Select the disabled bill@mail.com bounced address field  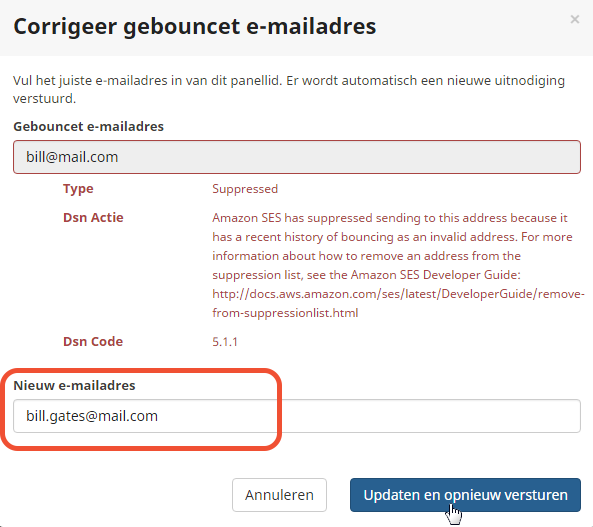(x=297, y=157)
